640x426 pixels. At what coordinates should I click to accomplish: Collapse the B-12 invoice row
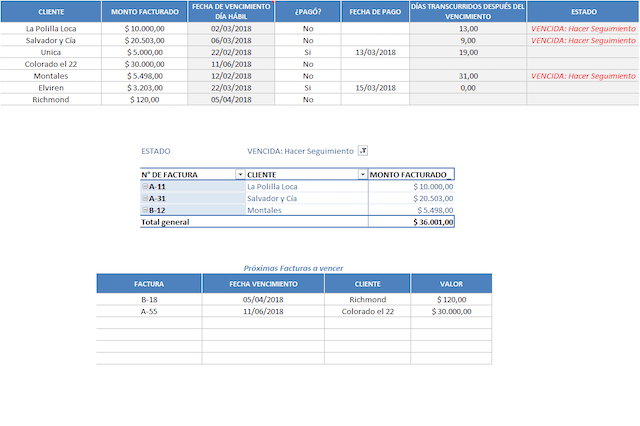[x=144, y=210]
